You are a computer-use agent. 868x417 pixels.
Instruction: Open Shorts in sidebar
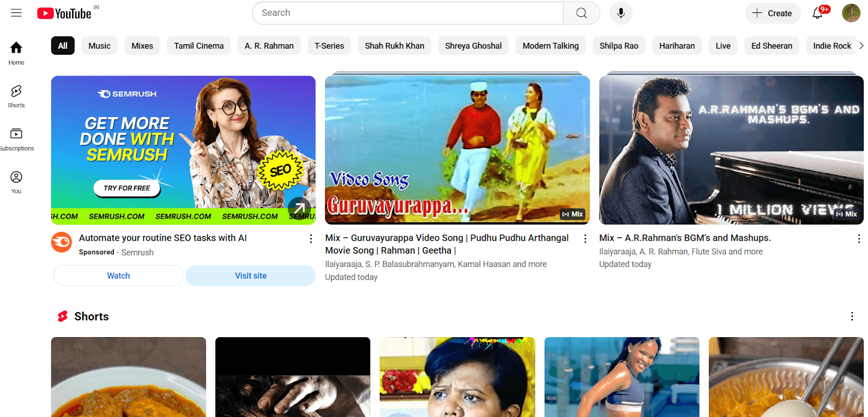point(16,96)
